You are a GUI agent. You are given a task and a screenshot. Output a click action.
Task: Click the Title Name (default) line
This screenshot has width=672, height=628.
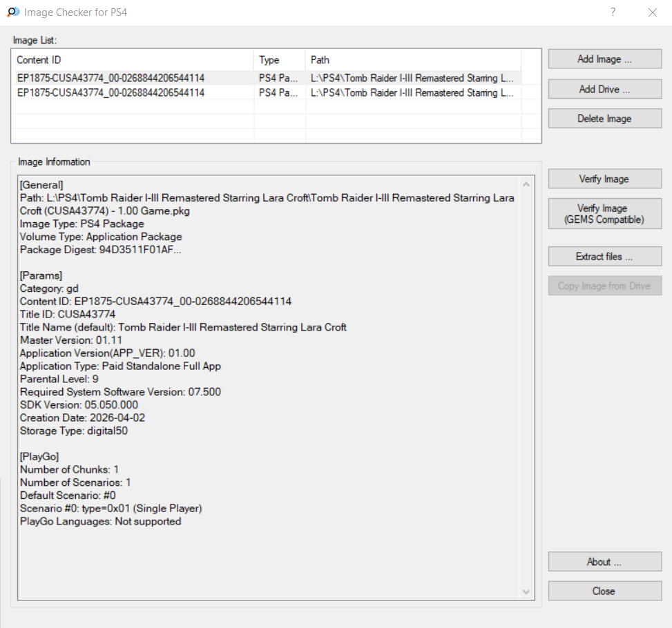click(184, 327)
